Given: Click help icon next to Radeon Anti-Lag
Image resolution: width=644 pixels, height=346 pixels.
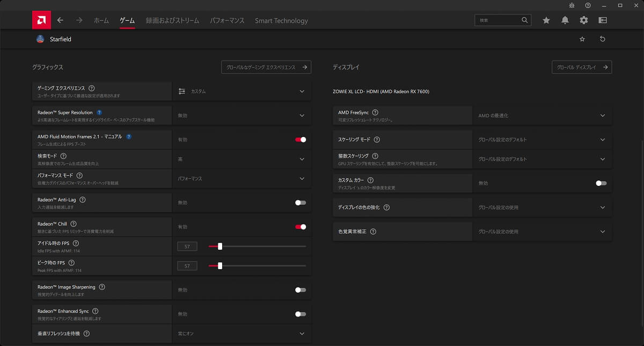Looking at the screenshot, I should click(x=83, y=199).
